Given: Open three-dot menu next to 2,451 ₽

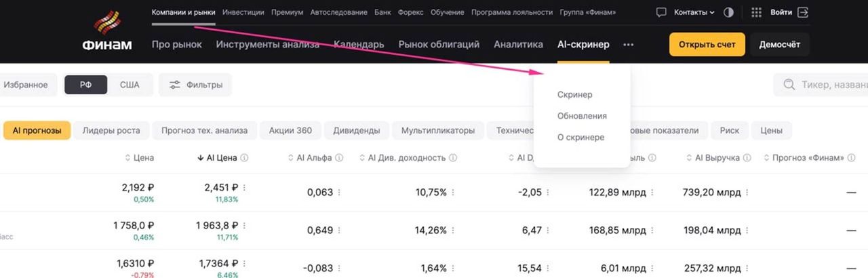Looking at the screenshot, I should click(x=244, y=188).
